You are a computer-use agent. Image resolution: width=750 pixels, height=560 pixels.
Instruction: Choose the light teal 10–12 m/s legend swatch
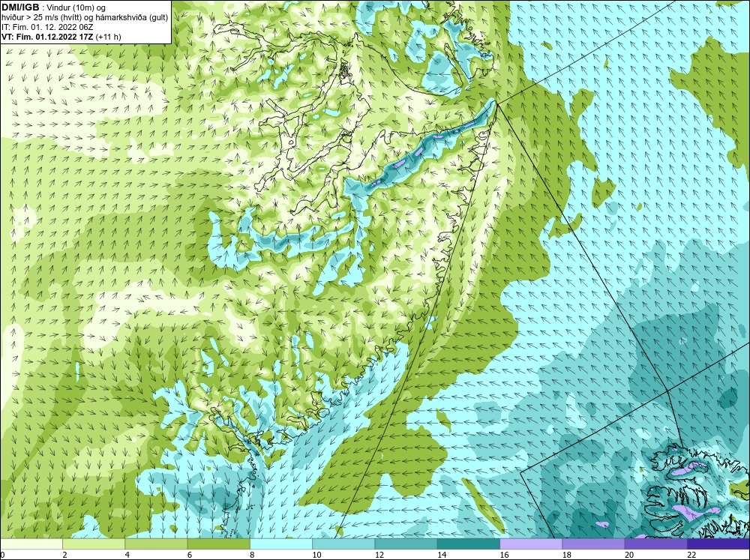pos(343,544)
